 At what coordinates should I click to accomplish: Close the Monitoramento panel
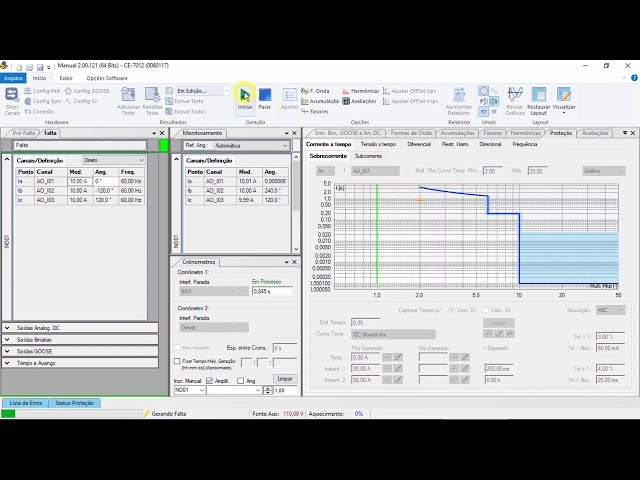tap(294, 133)
